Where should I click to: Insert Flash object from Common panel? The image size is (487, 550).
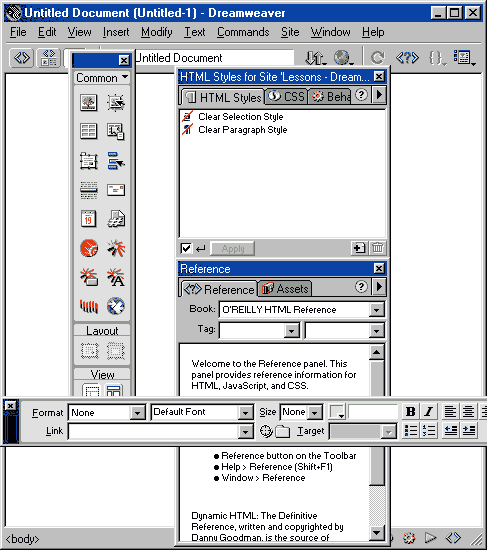(x=88, y=248)
